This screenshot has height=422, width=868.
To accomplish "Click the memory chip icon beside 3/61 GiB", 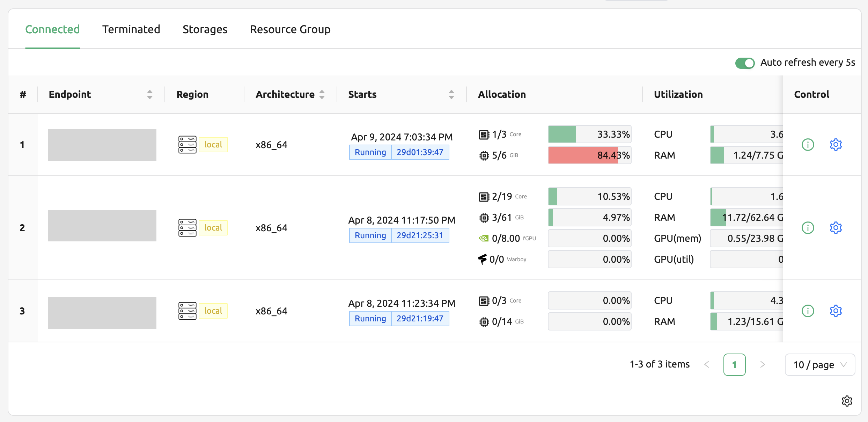I will [484, 218].
